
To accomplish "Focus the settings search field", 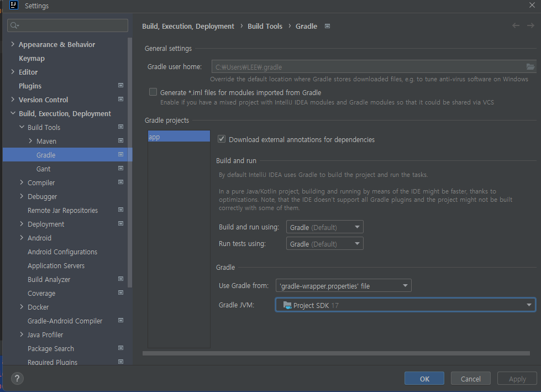I will [x=67, y=25].
